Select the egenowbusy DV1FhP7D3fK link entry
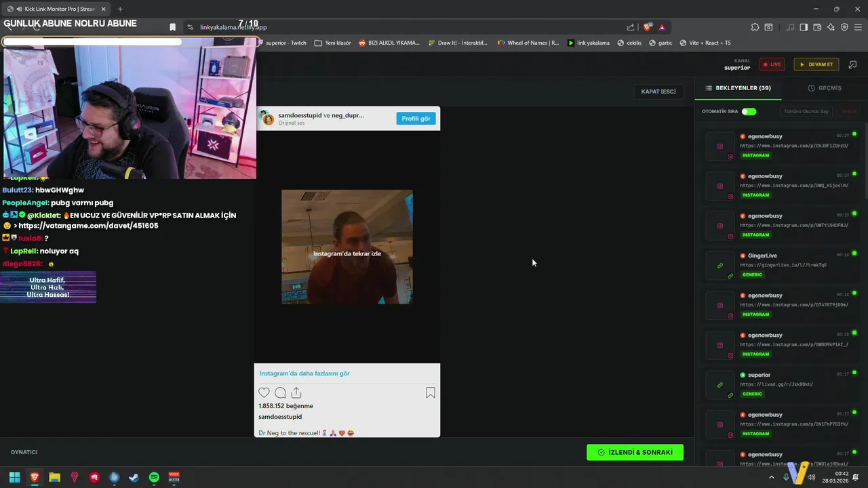This screenshot has width=868, height=488. [x=781, y=424]
